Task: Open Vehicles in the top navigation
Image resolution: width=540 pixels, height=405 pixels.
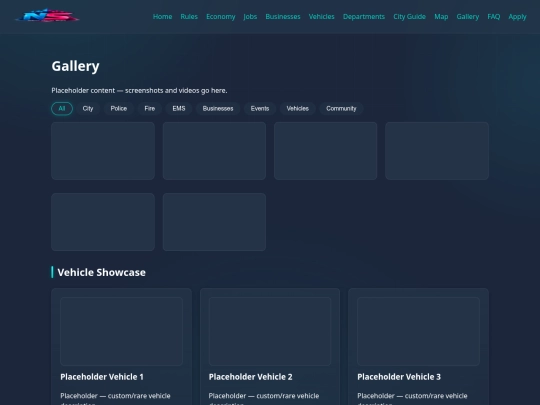Action: pos(321,17)
